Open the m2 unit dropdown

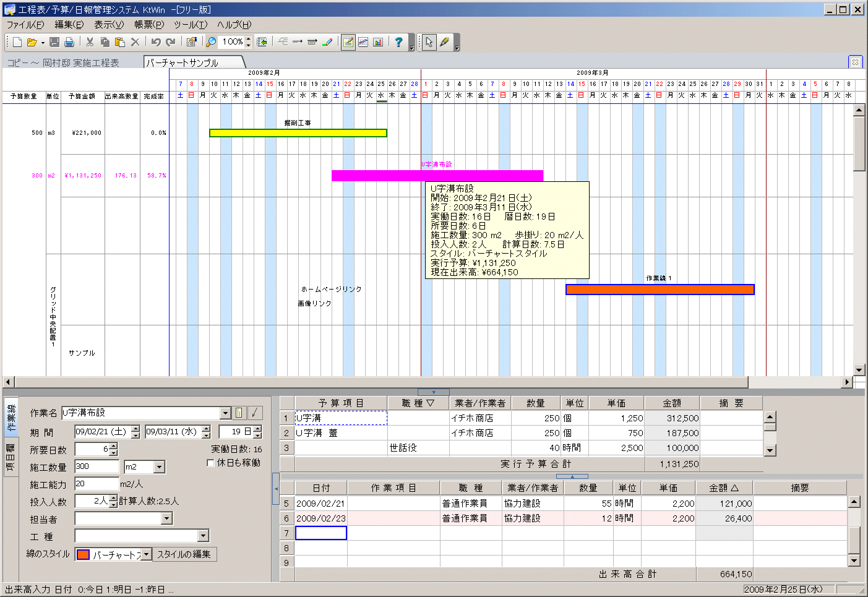click(160, 467)
